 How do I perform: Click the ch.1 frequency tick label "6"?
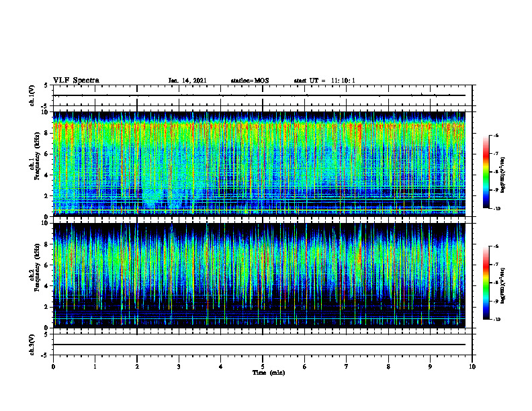click(x=48, y=154)
